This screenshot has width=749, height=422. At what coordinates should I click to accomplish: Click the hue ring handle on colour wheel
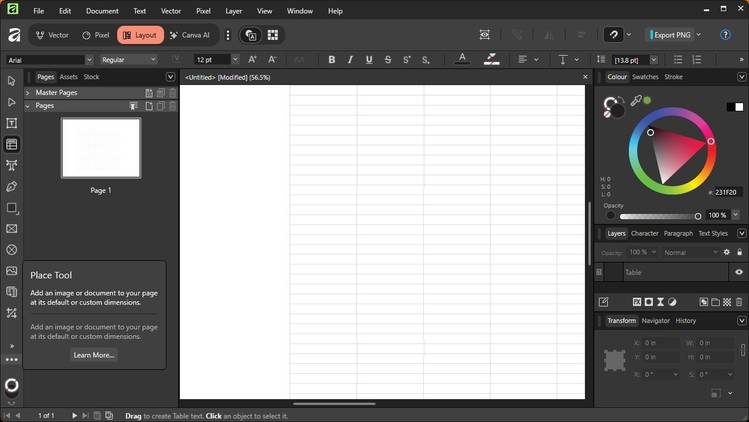(711, 141)
